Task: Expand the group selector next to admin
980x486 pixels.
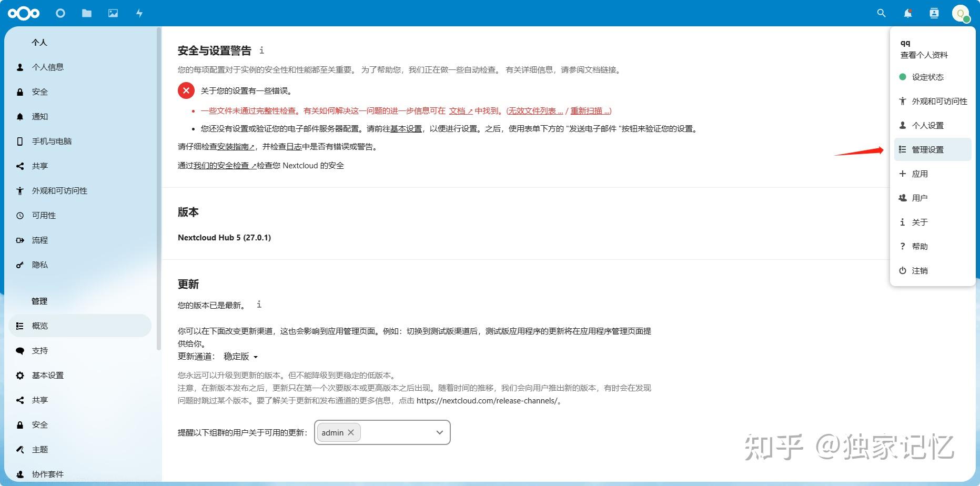Action: (439, 432)
